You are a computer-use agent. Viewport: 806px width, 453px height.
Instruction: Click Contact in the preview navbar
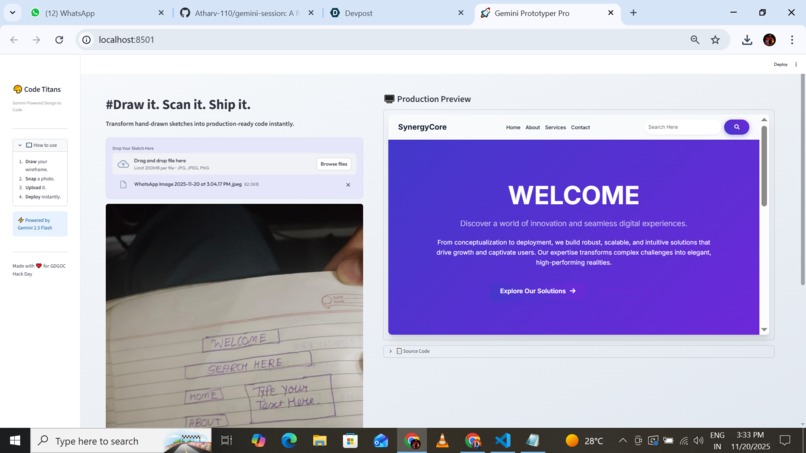[x=580, y=128]
